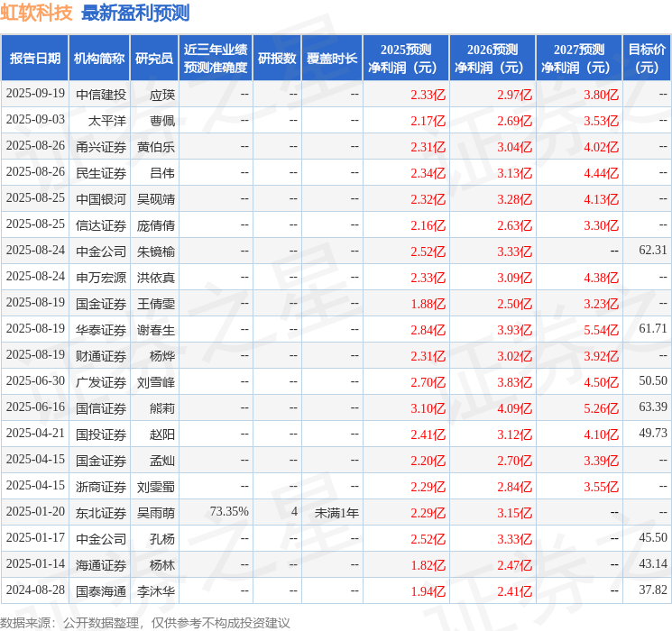Select analyst 吴砚靖 cell

point(156,199)
